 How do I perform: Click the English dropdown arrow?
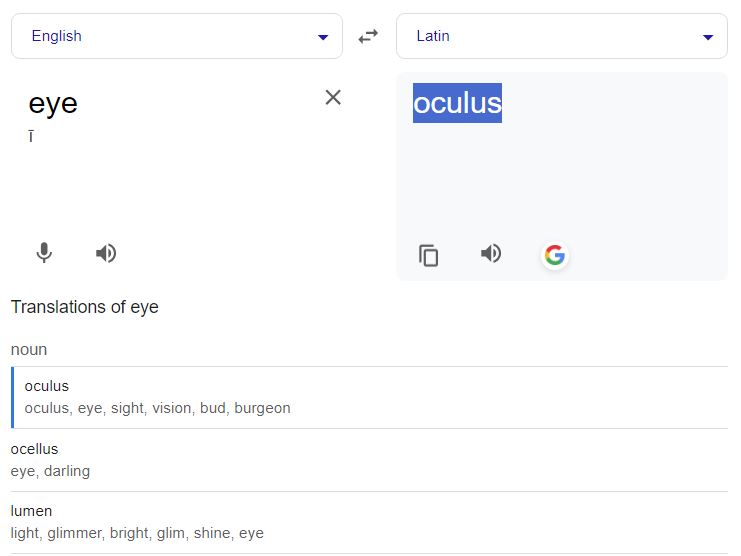pos(322,37)
